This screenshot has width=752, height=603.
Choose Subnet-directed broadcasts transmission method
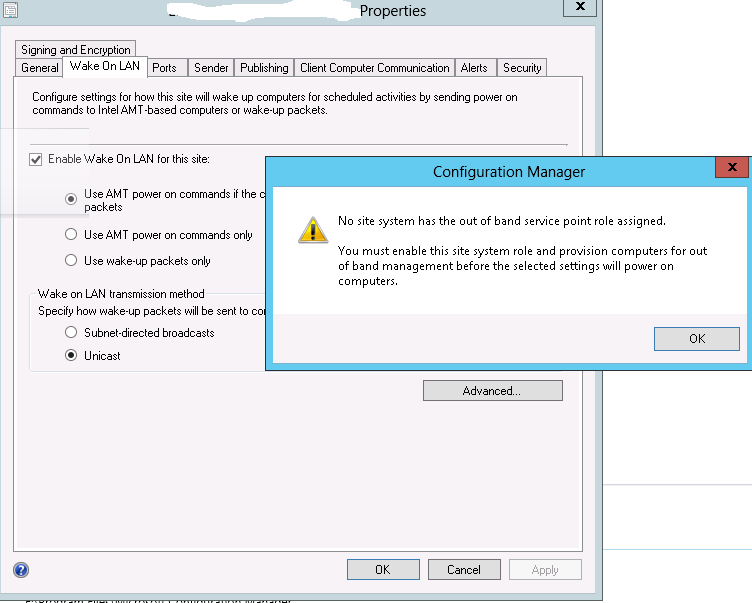pyautogui.click(x=71, y=332)
